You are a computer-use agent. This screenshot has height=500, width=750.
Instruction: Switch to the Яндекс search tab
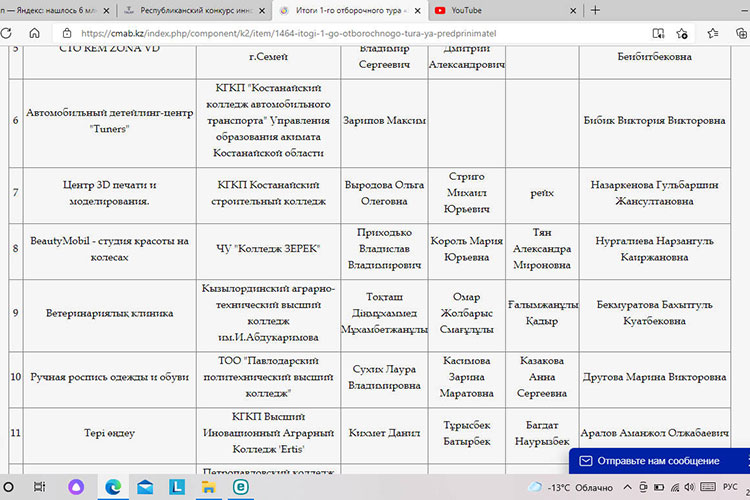50,10
